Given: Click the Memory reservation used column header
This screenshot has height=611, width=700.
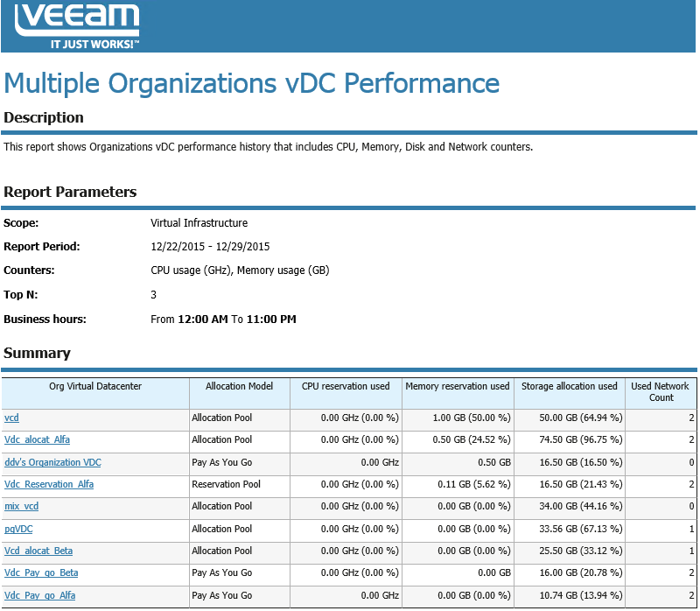Looking at the screenshot, I should [x=457, y=386].
